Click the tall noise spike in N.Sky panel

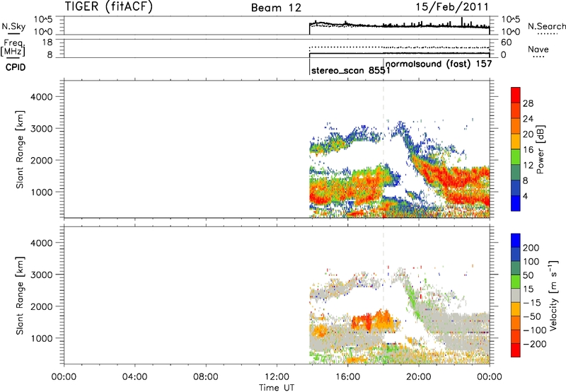click(x=462, y=22)
